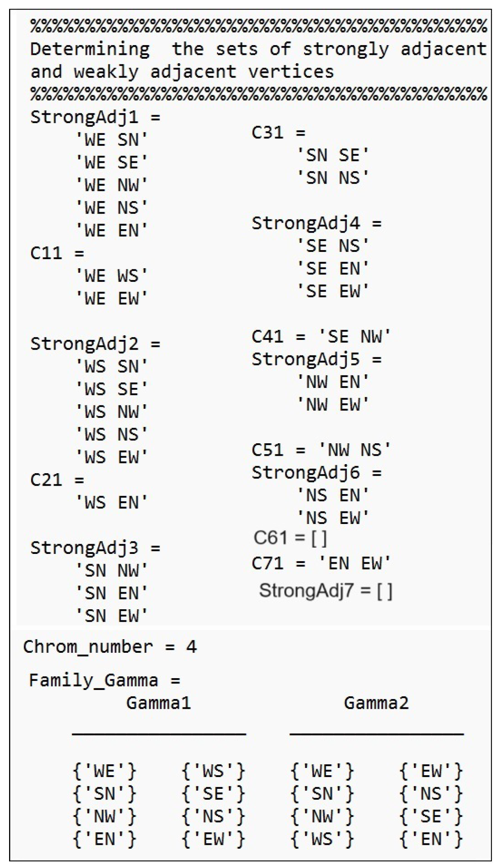
Task: Select the 'WE WS' entry under C11
Action: point(111,276)
